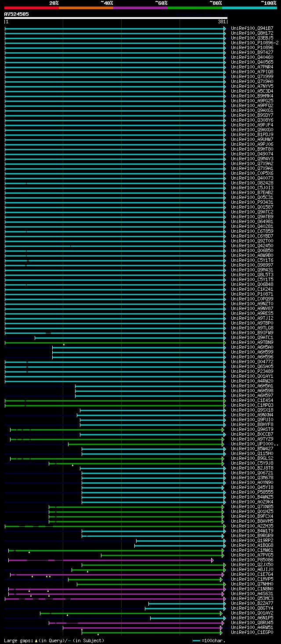
Task: Select label UniRef100_A2ZH35
Action: pos(252,526)
